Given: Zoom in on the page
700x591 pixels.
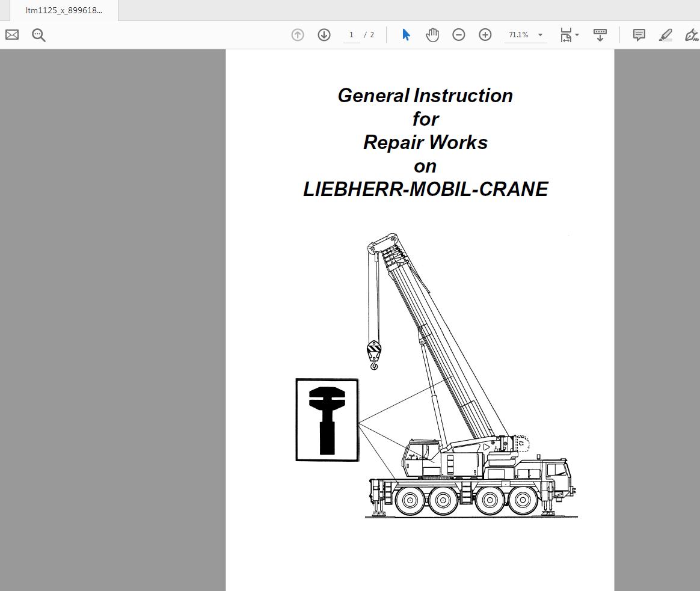Looking at the screenshot, I should (x=485, y=34).
